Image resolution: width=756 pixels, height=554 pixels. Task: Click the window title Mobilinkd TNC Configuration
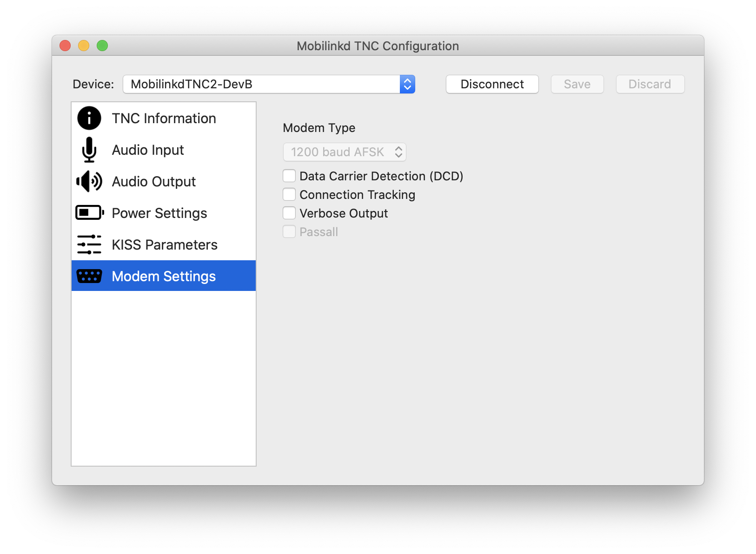378,46
